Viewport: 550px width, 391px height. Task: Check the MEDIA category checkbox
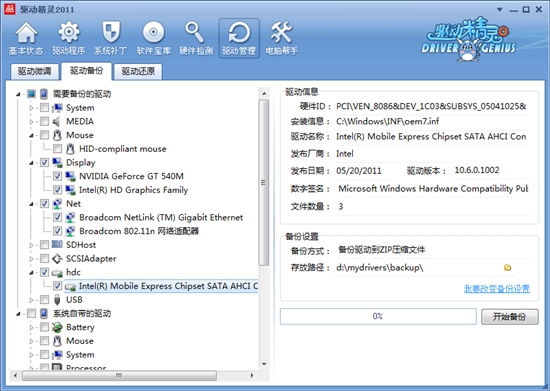click(x=44, y=121)
